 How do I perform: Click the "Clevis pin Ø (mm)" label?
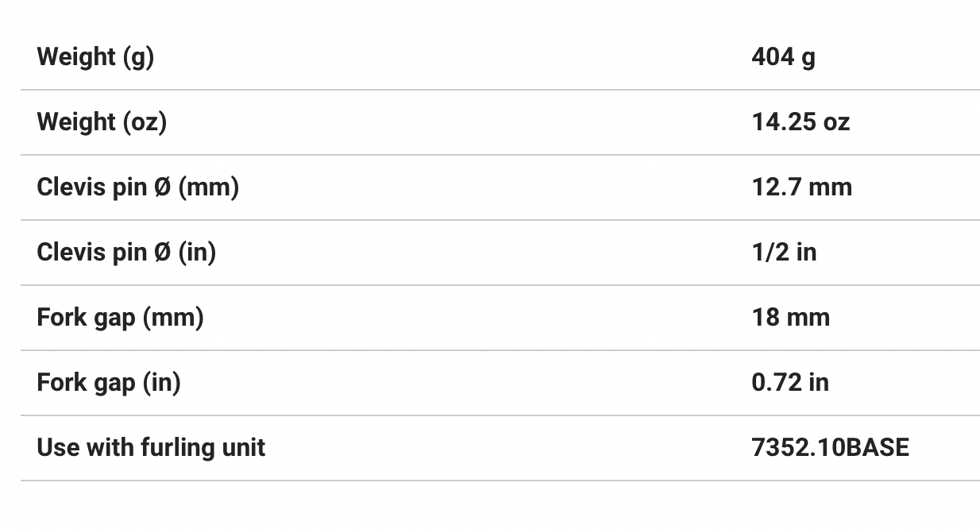137,187
